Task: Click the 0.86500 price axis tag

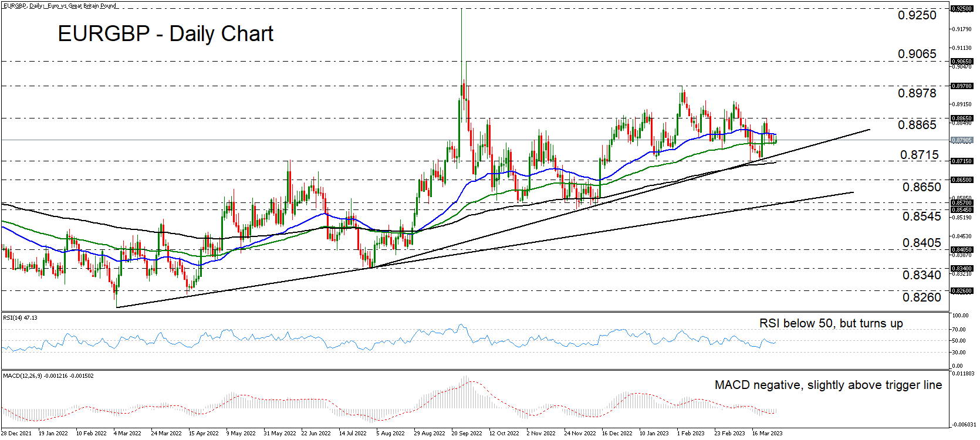Action: [962, 180]
